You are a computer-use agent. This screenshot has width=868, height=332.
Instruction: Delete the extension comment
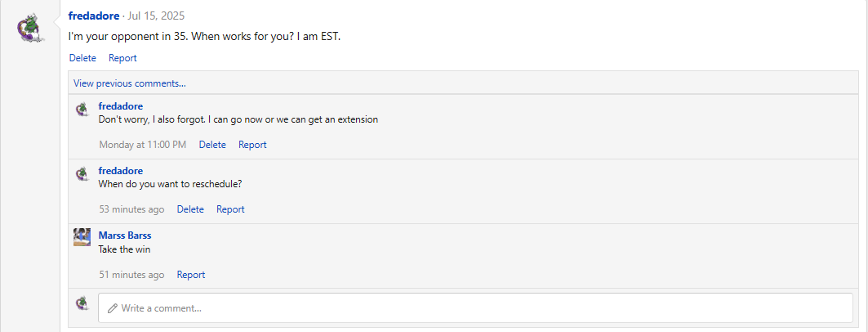[212, 145]
